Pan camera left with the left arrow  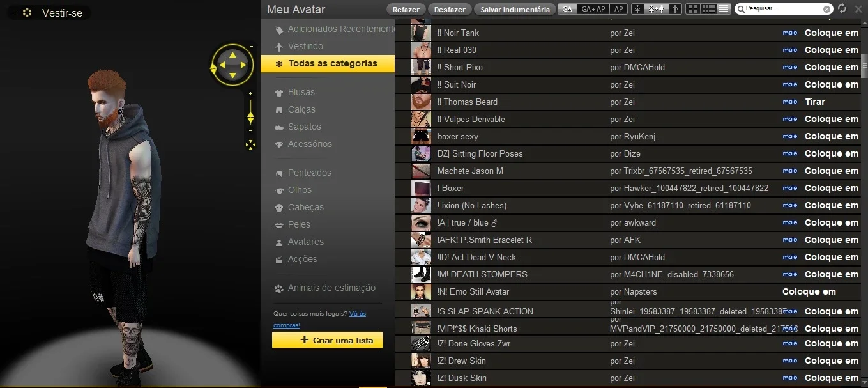[222, 65]
